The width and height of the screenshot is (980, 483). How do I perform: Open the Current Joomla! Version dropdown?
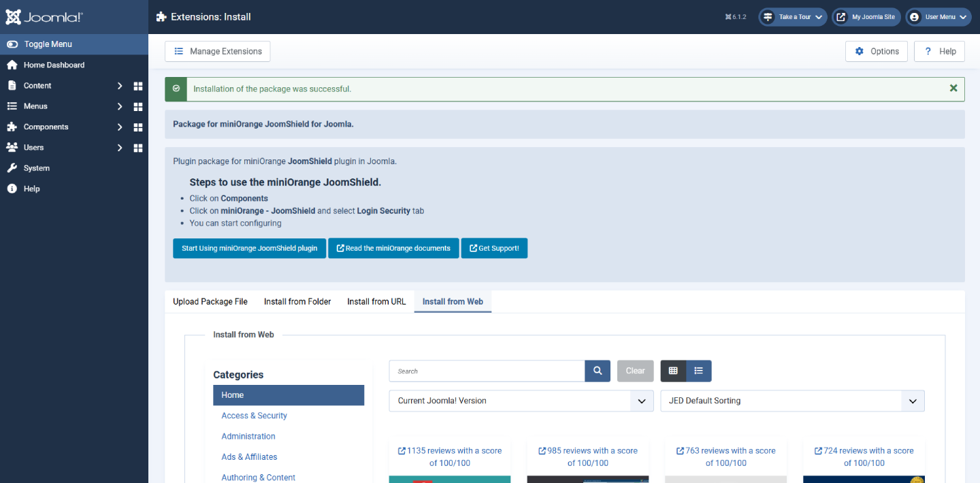(x=521, y=401)
